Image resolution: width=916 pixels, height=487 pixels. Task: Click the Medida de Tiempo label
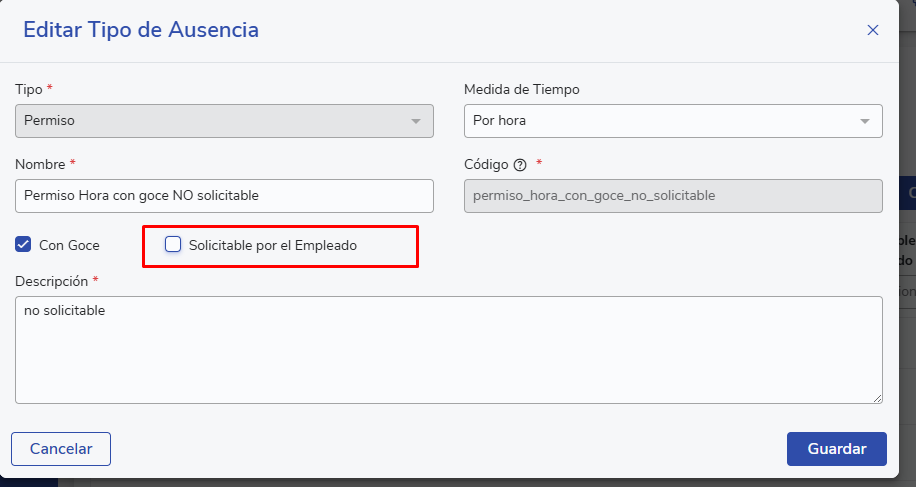coord(521,90)
